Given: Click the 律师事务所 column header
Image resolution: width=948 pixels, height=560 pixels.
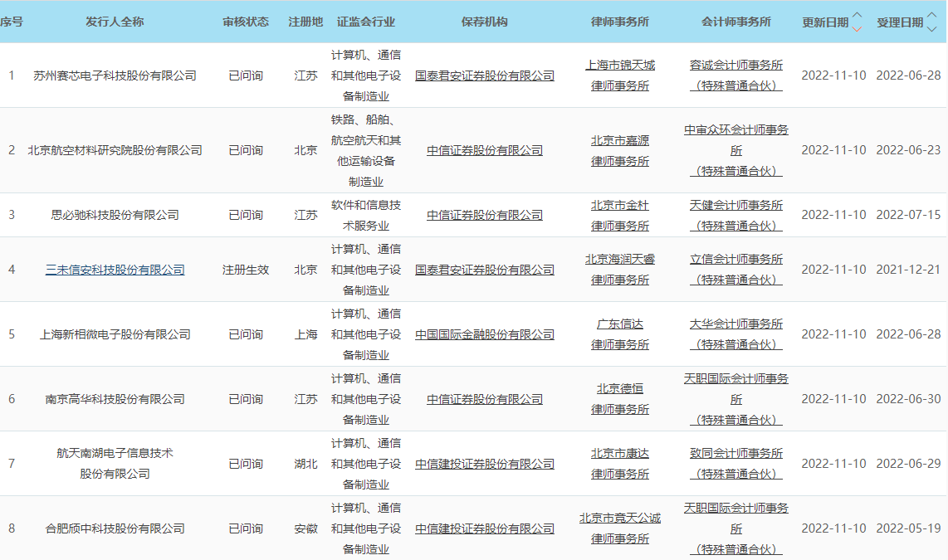Looking at the screenshot, I should pos(620,22).
